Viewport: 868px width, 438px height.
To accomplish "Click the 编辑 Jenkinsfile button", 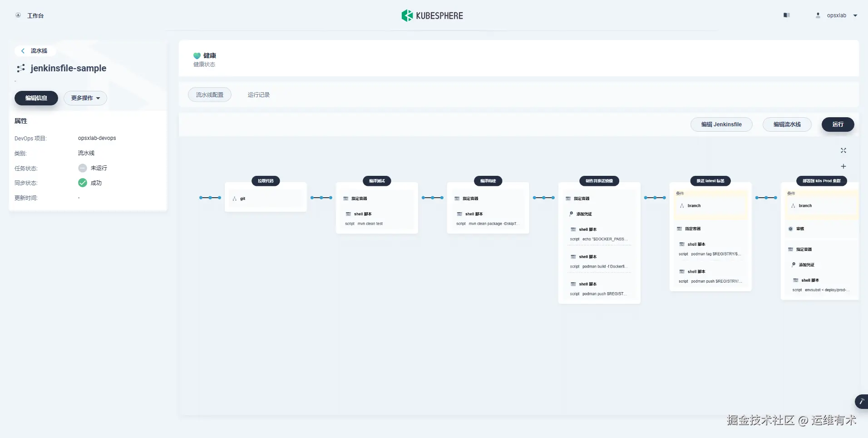I will tap(721, 124).
